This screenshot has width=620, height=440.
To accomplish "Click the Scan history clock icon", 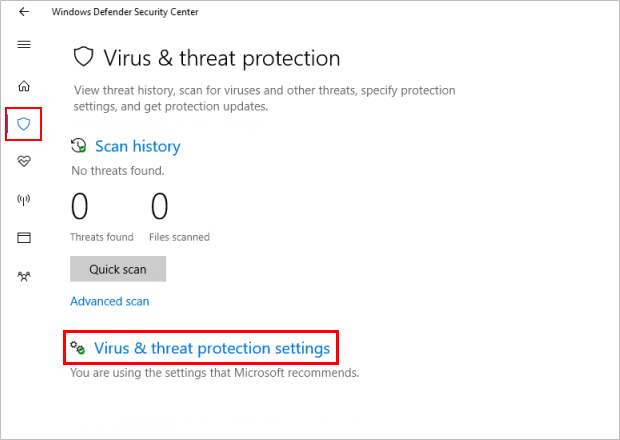I will 79,146.
